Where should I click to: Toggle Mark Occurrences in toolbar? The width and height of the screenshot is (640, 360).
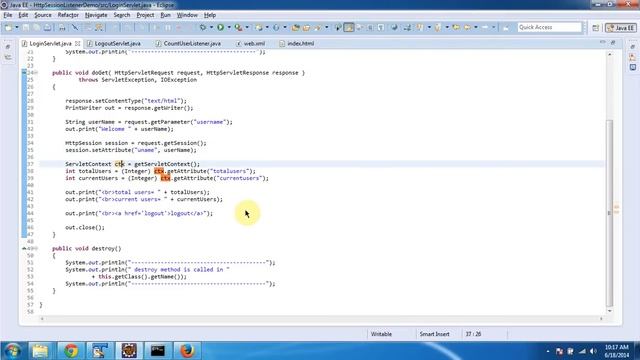[x=349, y=27]
